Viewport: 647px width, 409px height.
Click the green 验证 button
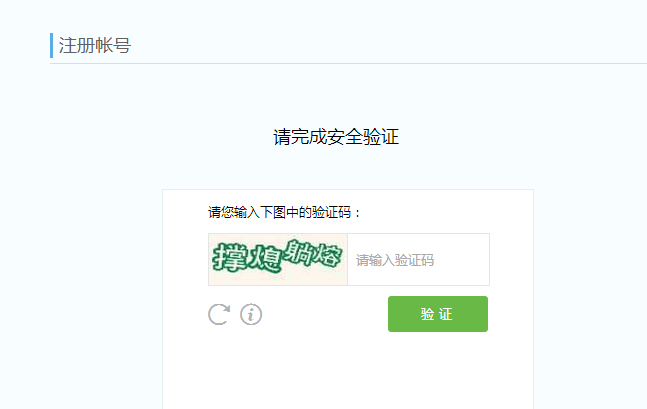(438, 314)
